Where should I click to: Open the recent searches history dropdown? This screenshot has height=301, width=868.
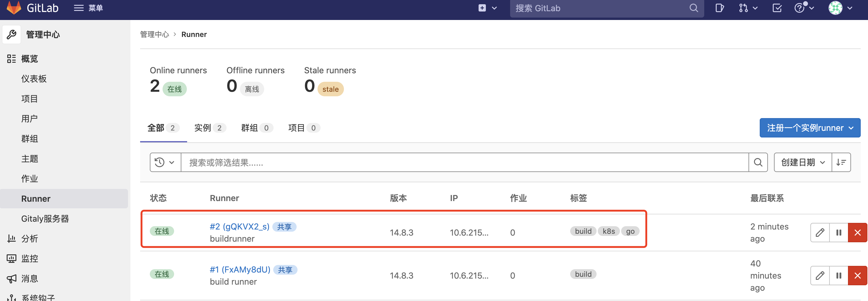click(x=165, y=162)
